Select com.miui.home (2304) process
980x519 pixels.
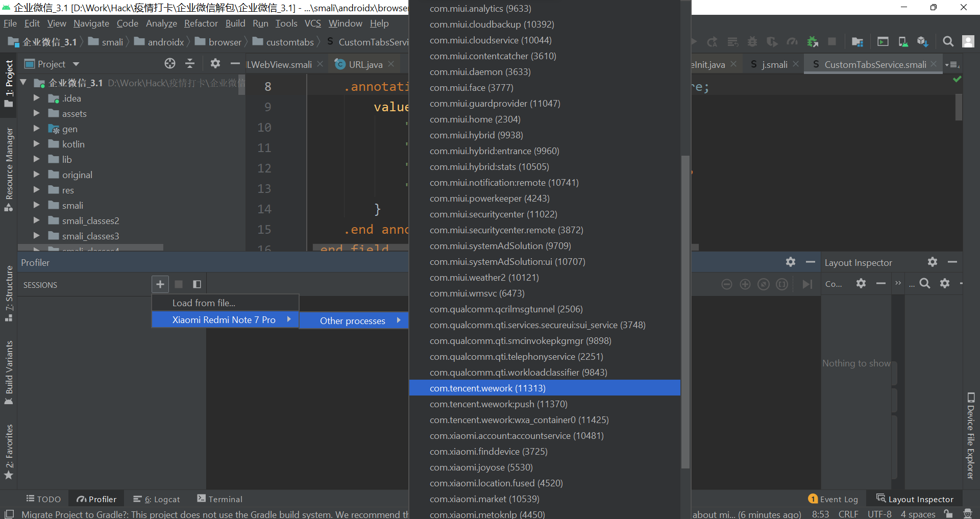pyautogui.click(x=545, y=119)
